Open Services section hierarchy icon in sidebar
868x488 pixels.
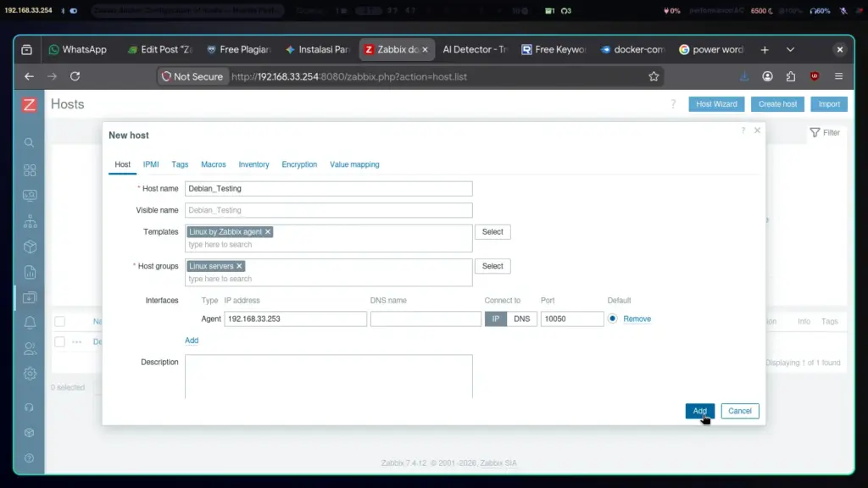click(x=30, y=221)
